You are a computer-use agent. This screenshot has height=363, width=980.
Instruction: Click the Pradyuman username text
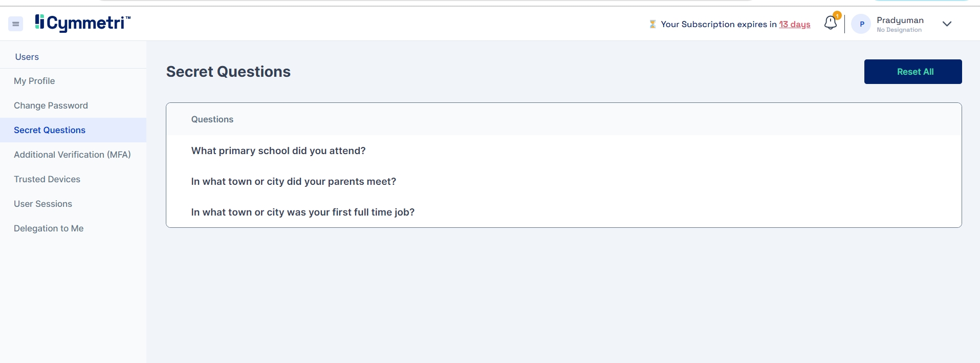coord(900,20)
